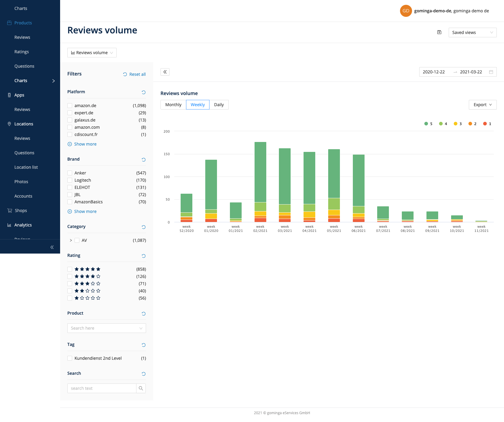Reset the Brand filter
Screen dimensions: 504x422
[x=143, y=160]
